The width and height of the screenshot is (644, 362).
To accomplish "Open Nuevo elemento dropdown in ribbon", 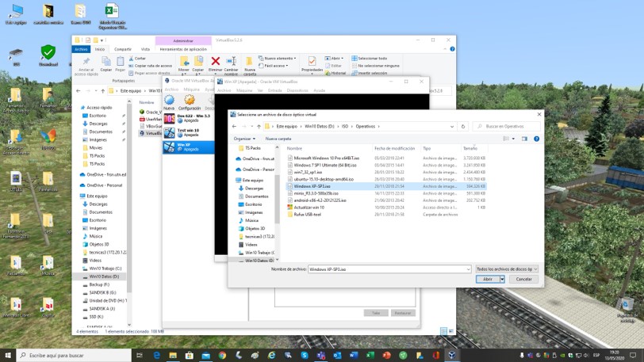I will (278, 59).
